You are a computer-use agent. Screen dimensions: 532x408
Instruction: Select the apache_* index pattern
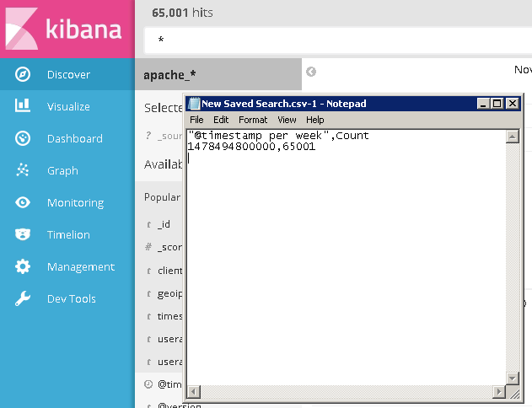coord(169,75)
